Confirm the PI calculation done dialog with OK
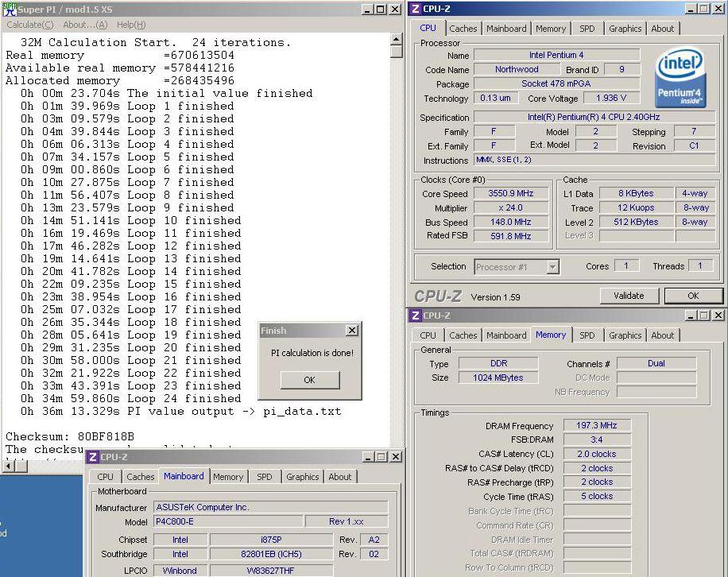Screen dimensions: 728x577 point(310,380)
